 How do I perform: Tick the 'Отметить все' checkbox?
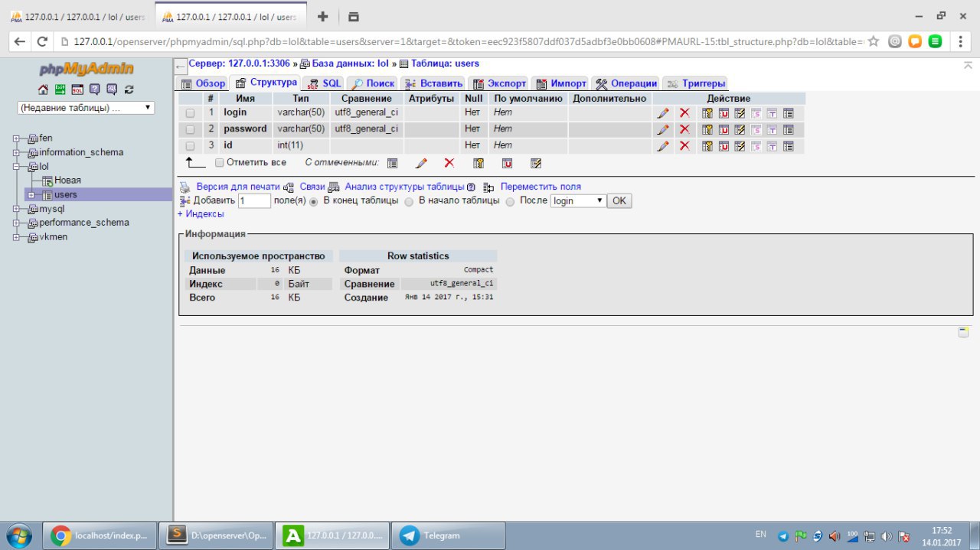(x=220, y=163)
